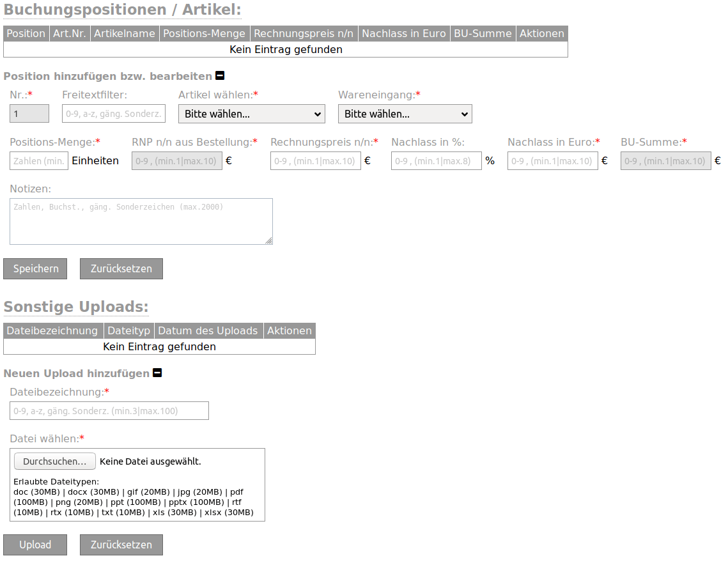Browse for a file with Durchsuchen
728x565 pixels.
[55, 461]
